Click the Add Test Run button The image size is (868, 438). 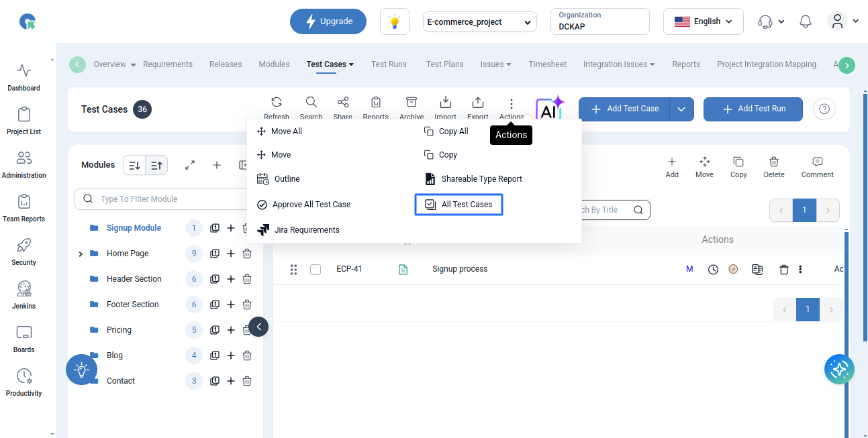tap(753, 109)
